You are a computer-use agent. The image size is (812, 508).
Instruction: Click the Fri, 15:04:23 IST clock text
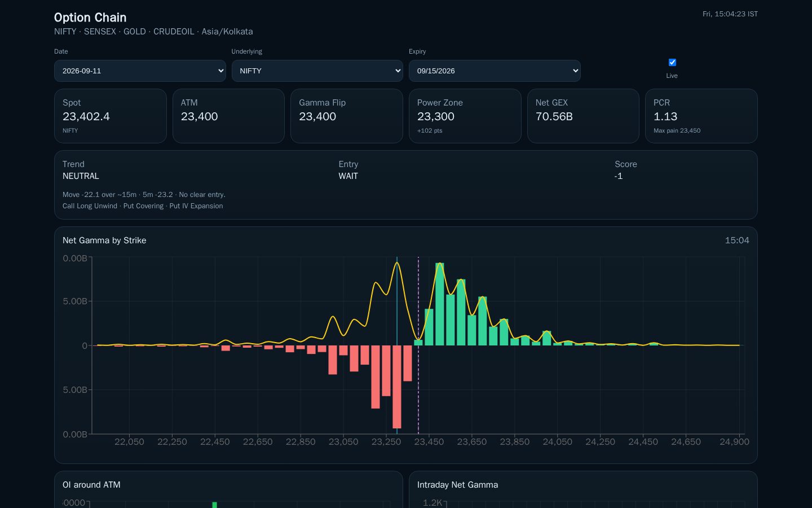coord(730,14)
